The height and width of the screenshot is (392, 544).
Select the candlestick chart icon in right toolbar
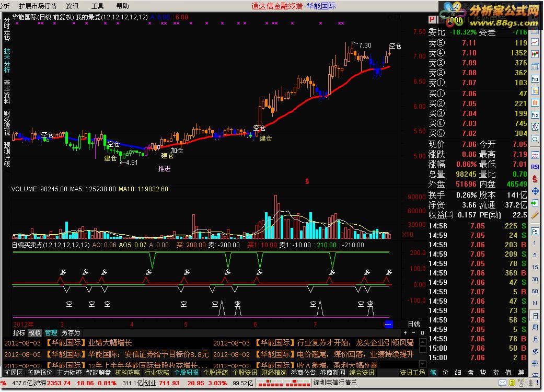click(535, 54)
